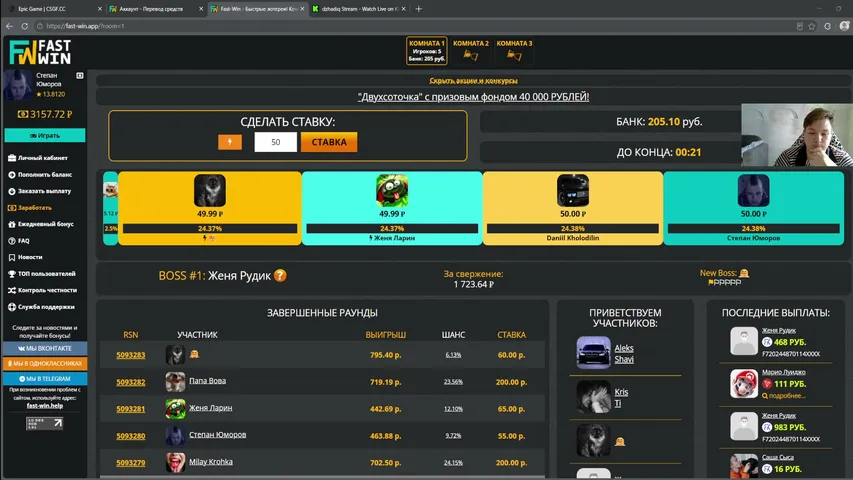
Task: Switch to Комната 3 room tab
Action: (x=514, y=51)
